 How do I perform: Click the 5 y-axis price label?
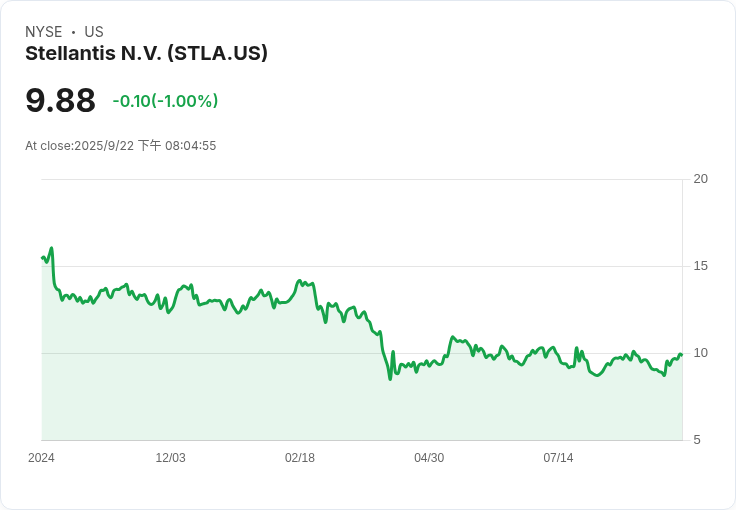[697, 440]
